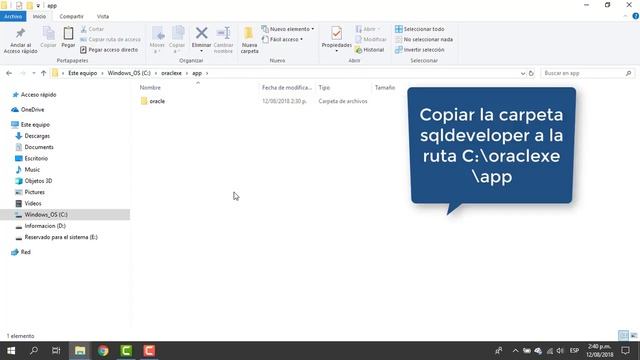Image resolution: width=640 pixels, height=360 pixels.
Task: Sort by Fecha de modificación column
Action: point(287,87)
